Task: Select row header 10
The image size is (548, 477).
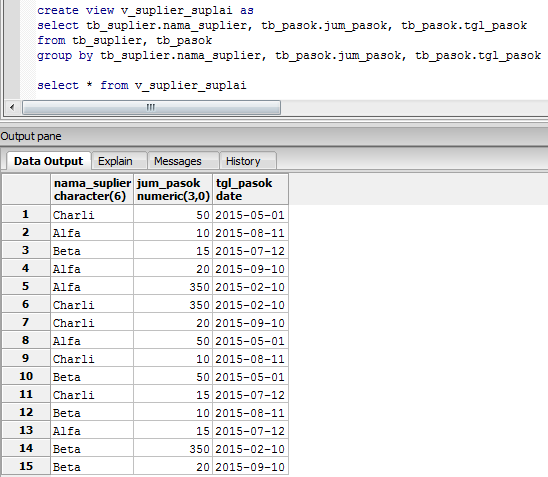Action: pos(26,376)
